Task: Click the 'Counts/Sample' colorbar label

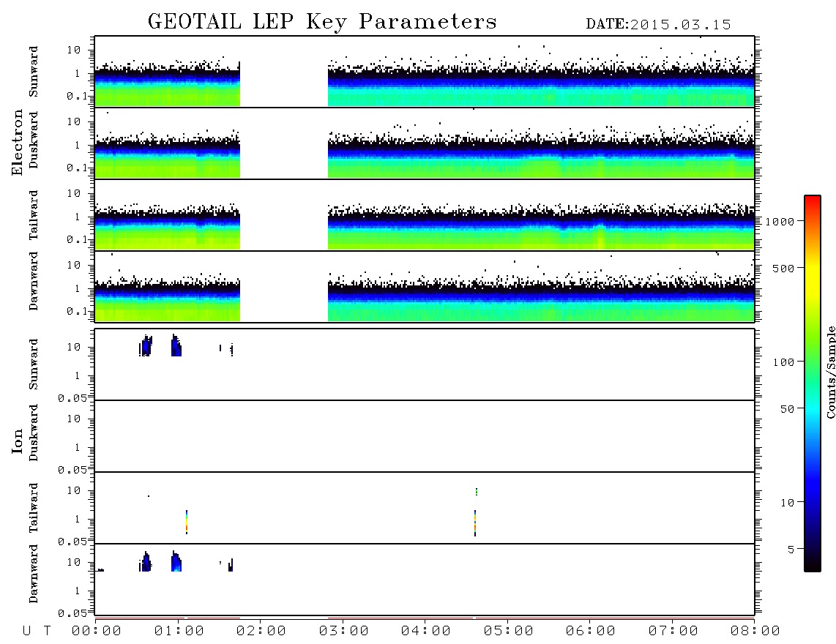Action: point(830,372)
